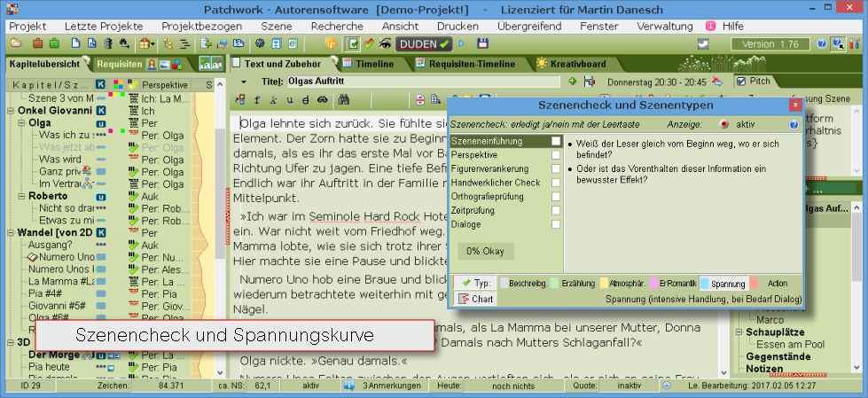Click the person icon next to Requisiten tab
This screenshot has width=868, height=398.
point(151,64)
